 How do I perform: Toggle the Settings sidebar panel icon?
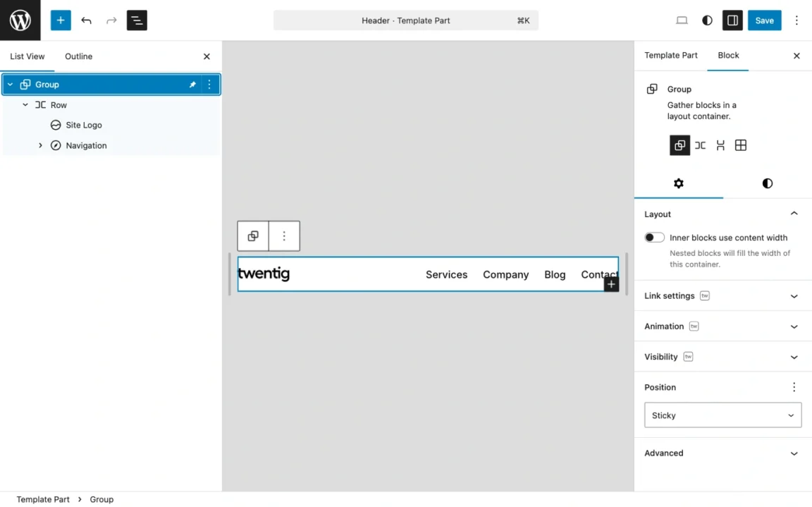[x=732, y=20]
